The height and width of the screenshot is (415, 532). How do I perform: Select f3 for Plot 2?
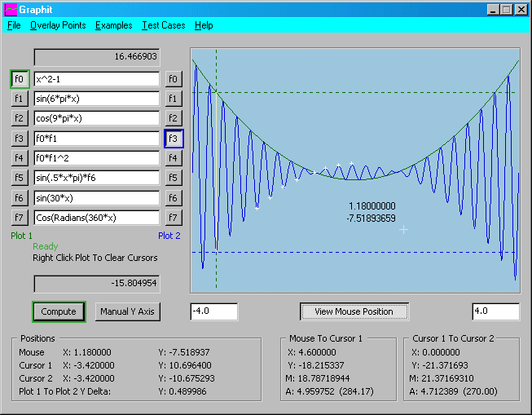(x=174, y=139)
